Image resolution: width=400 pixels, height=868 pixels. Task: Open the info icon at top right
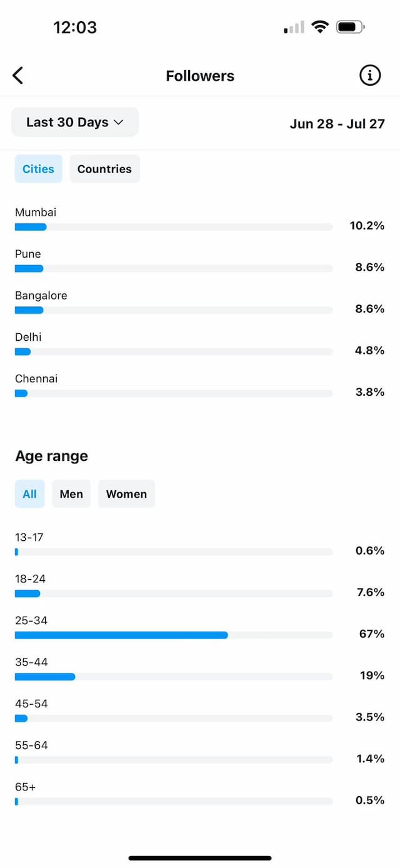point(370,76)
